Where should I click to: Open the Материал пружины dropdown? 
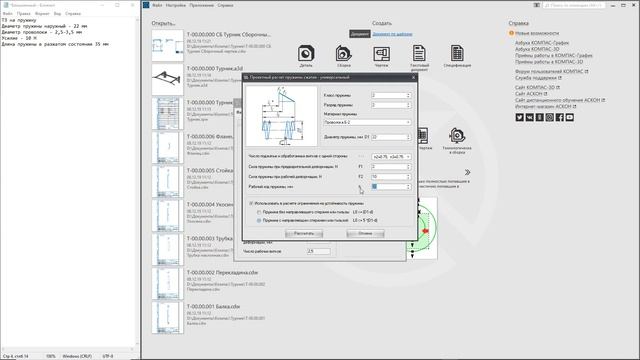coord(367,122)
